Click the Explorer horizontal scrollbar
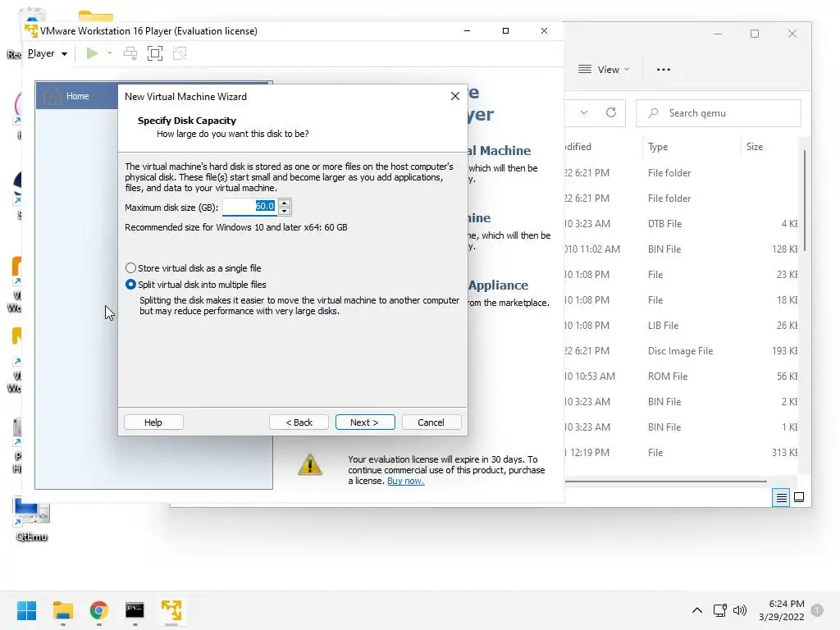 pyautogui.click(x=666, y=482)
